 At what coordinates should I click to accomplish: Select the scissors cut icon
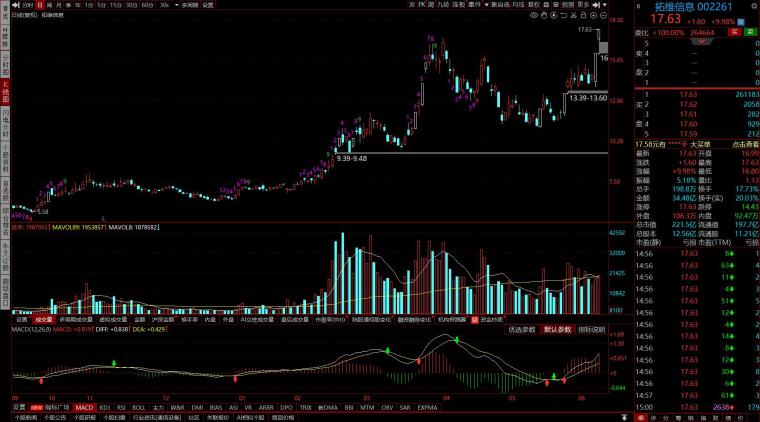pos(573,16)
